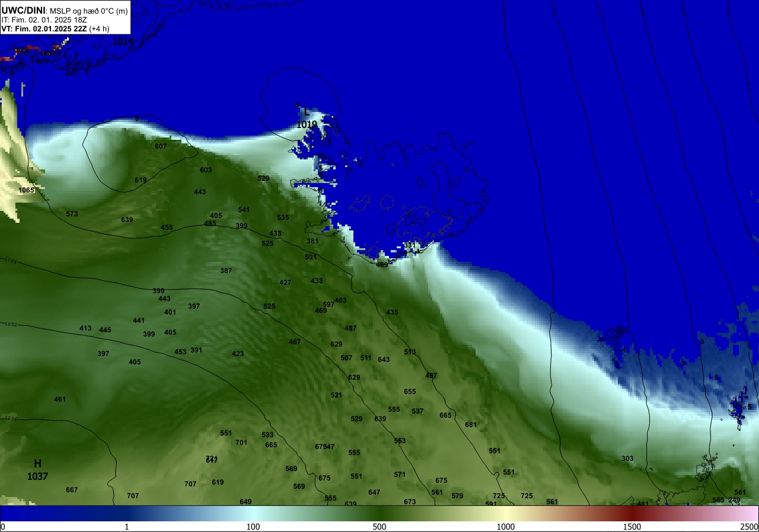Click the 603 height value
The height and width of the screenshot is (532, 759).
point(206,170)
